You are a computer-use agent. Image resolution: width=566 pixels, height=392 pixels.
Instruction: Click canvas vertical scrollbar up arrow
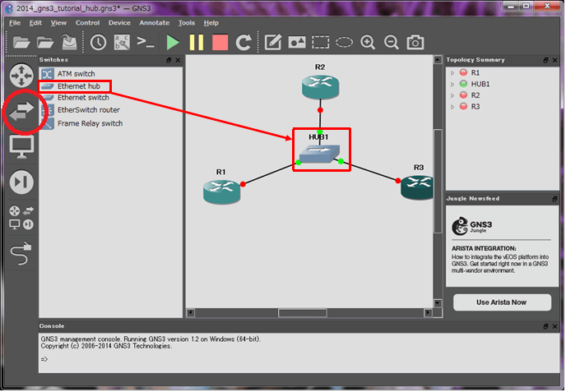pos(438,60)
